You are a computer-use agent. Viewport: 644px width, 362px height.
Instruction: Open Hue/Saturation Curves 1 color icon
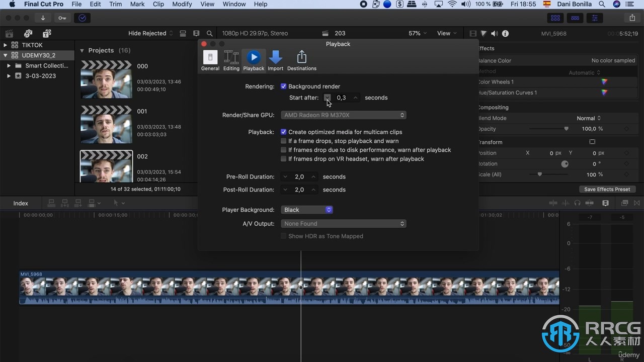[604, 93]
